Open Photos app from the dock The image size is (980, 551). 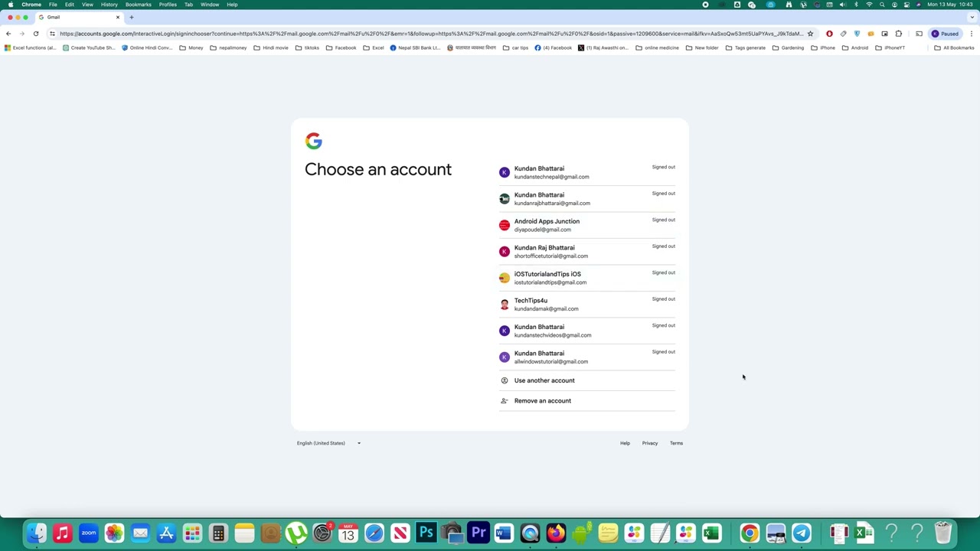(114, 533)
